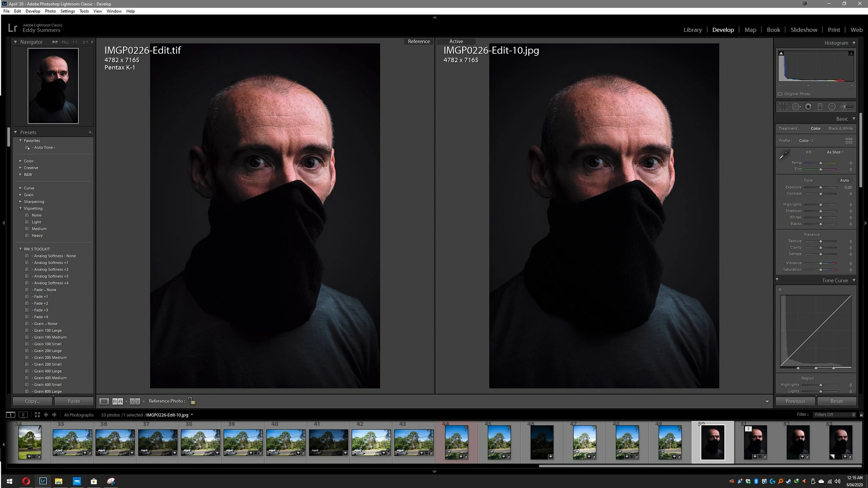868x488 pixels.
Task: Switch to the Library module
Action: coord(693,30)
